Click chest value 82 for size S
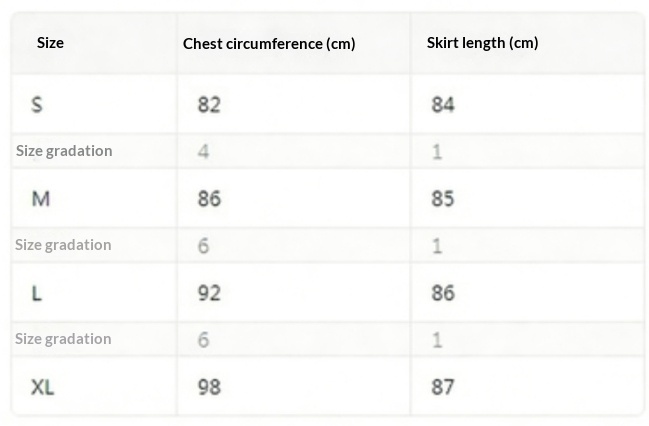Viewport: 649px width, 426px height. pos(208,104)
